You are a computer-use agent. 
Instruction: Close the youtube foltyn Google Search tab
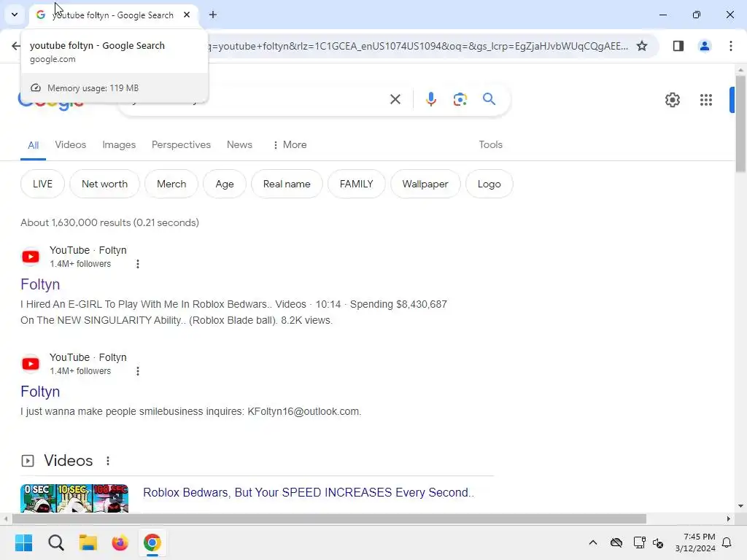click(x=187, y=15)
